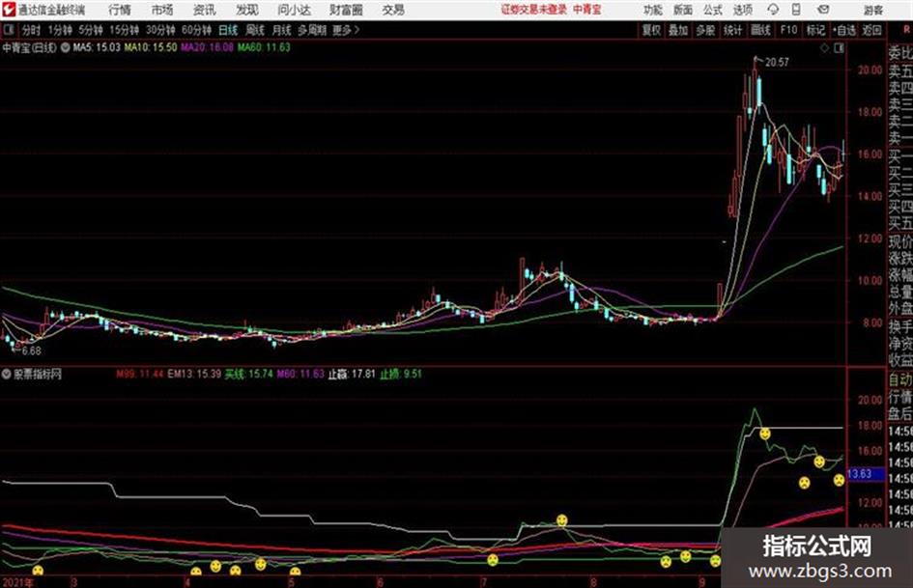913x588 pixels.
Task: Click the month 7 marker on the time axis
Action: [483, 582]
